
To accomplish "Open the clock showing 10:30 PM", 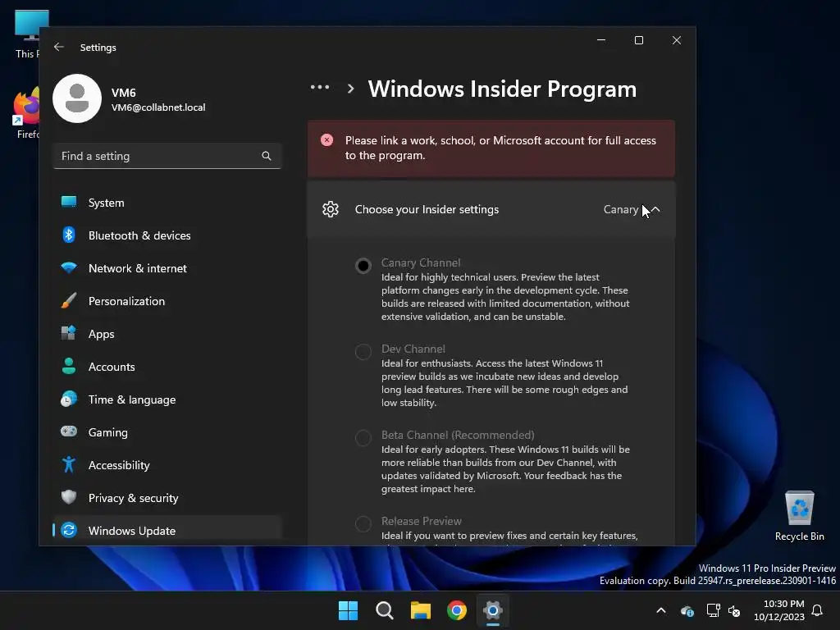I will click(x=779, y=610).
